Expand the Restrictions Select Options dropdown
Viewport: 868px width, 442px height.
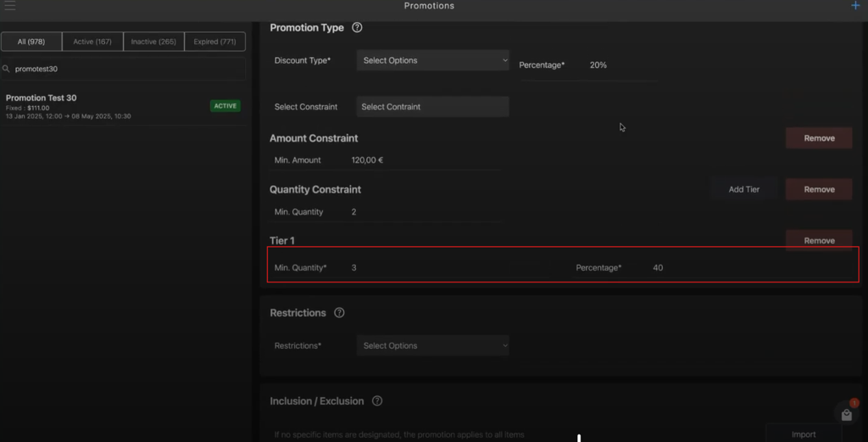(x=433, y=345)
